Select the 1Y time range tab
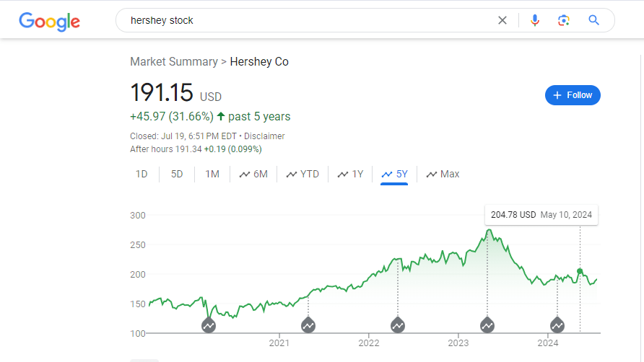Screen dimensions: 644x362 [351, 174]
